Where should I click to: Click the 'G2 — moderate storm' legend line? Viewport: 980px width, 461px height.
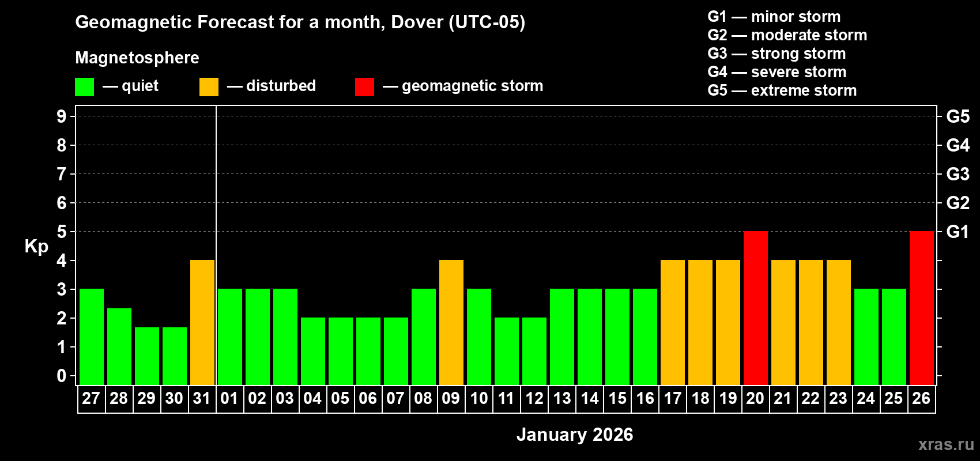click(x=787, y=35)
